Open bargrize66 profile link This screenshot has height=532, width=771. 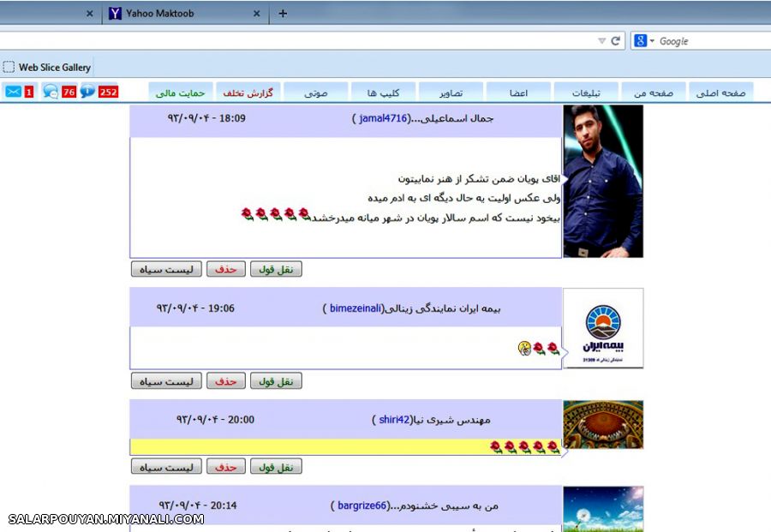pos(362,505)
